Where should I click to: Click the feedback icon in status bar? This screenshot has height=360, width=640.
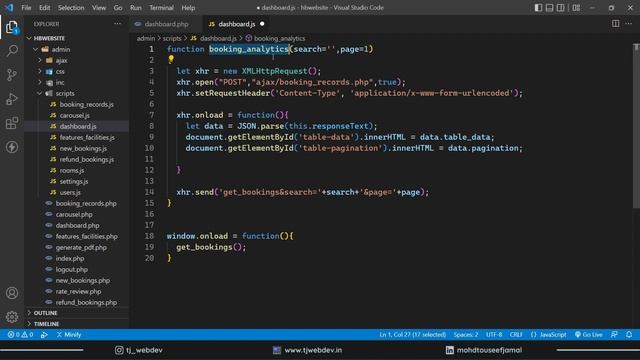point(614,335)
